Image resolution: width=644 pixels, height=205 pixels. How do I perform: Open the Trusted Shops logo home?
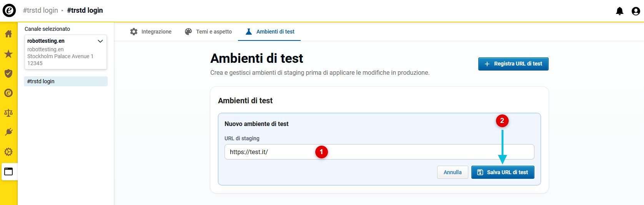[x=9, y=10]
